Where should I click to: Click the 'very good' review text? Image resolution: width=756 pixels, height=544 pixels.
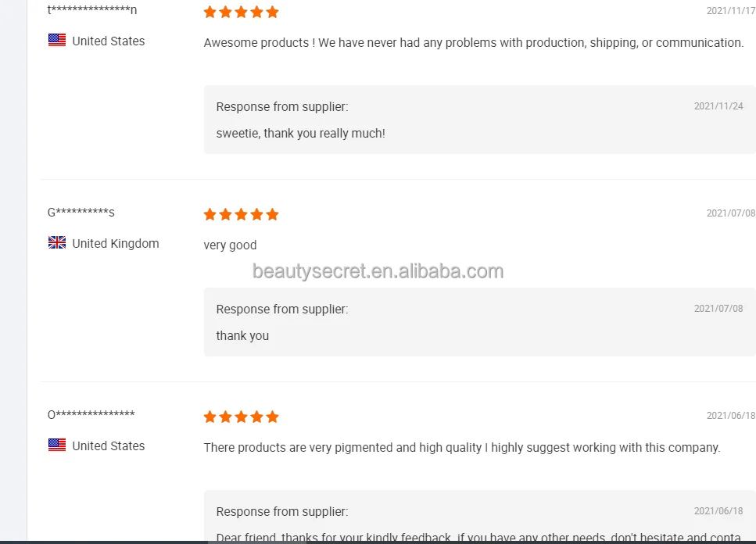click(x=230, y=245)
